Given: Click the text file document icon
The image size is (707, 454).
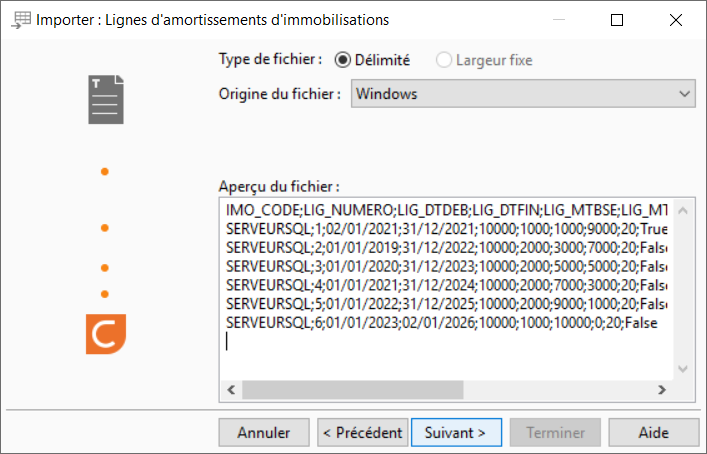Looking at the screenshot, I should tap(106, 99).
